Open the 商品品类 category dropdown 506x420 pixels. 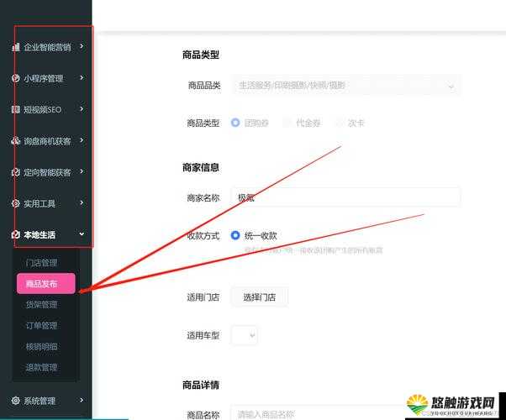[346, 86]
